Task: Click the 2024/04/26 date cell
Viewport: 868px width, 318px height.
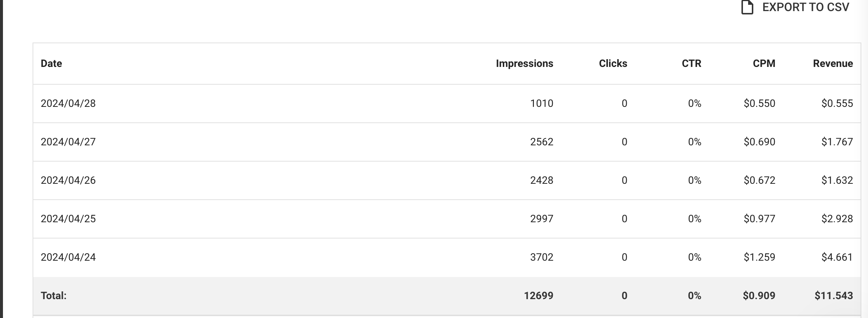Action: pos(68,180)
